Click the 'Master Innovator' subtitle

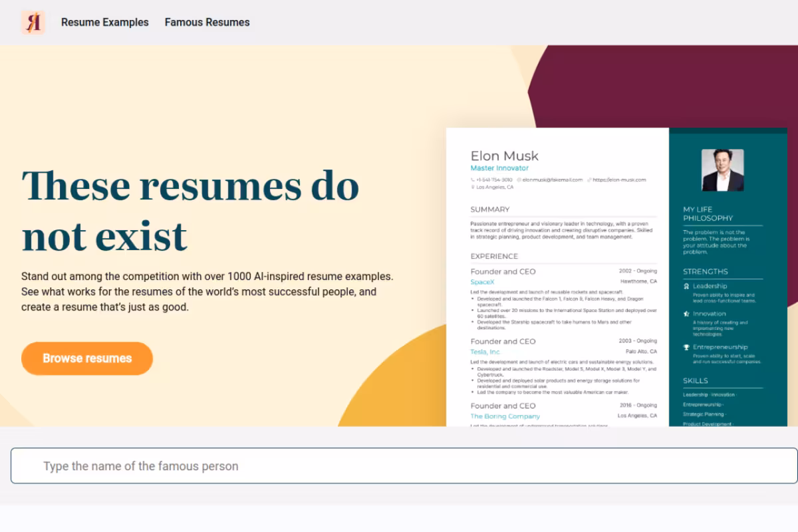pos(499,168)
